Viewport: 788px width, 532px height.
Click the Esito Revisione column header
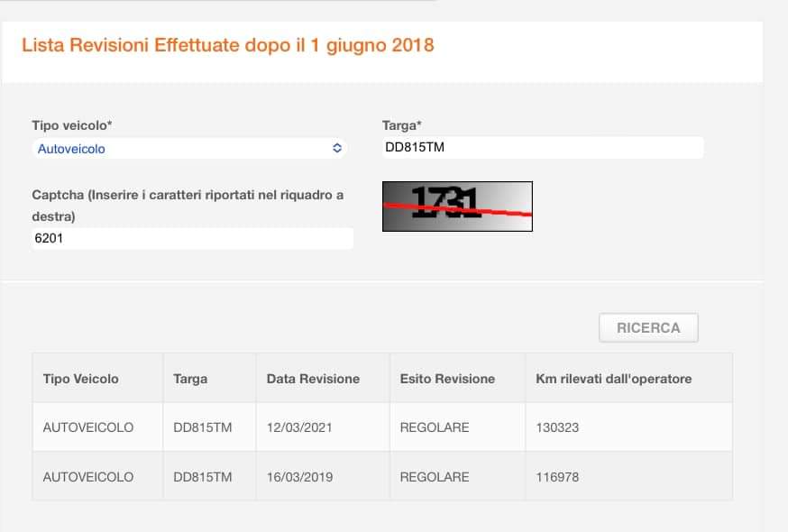pyautogui.click(x=447, y=379)
